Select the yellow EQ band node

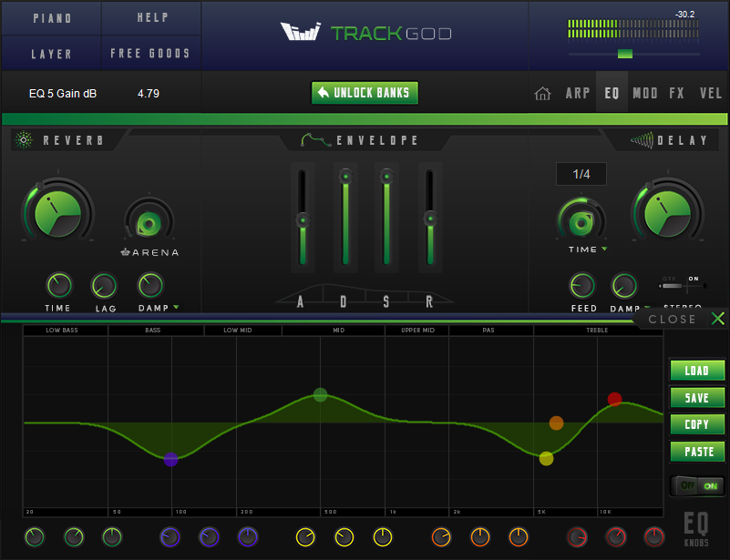pyautogui.click(x=546, y=459)
